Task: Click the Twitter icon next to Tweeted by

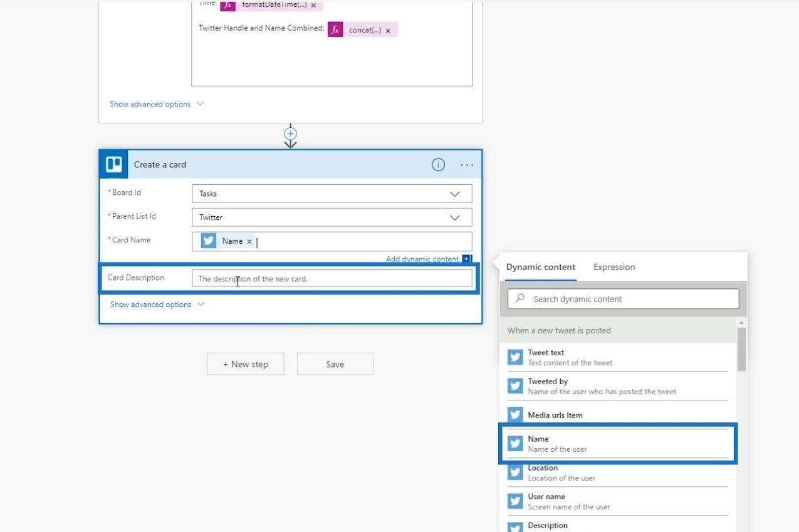Action: coord(515,386)
